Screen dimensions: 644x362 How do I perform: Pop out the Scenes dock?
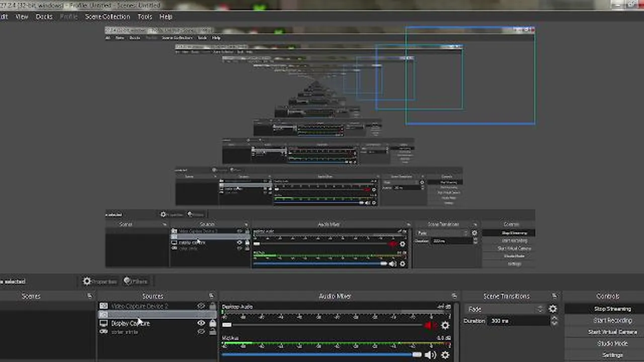[x=90, y=296]
